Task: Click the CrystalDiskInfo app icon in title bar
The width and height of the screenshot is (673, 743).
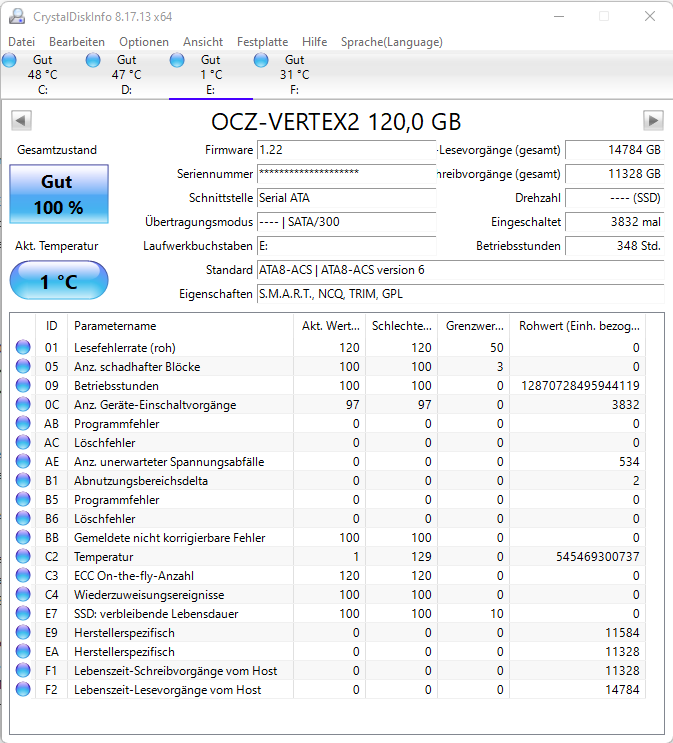Action: pyautogui.click(x=17, y=17)
